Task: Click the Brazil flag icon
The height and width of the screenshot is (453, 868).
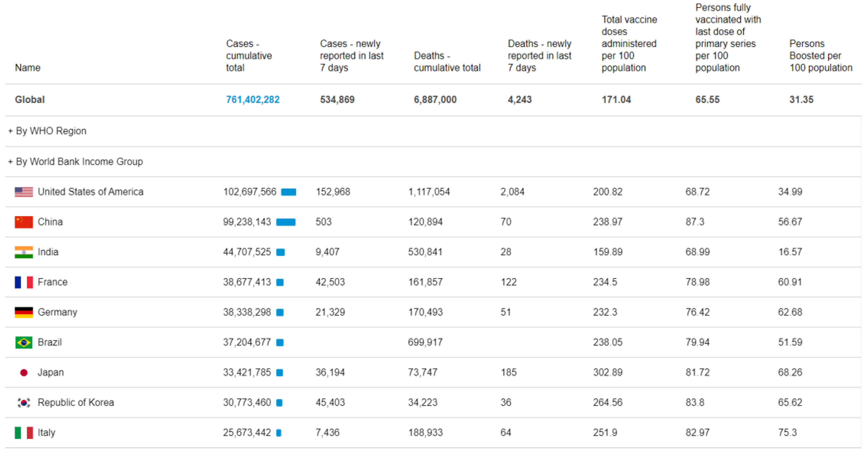Action: click(x=24, y=342)
